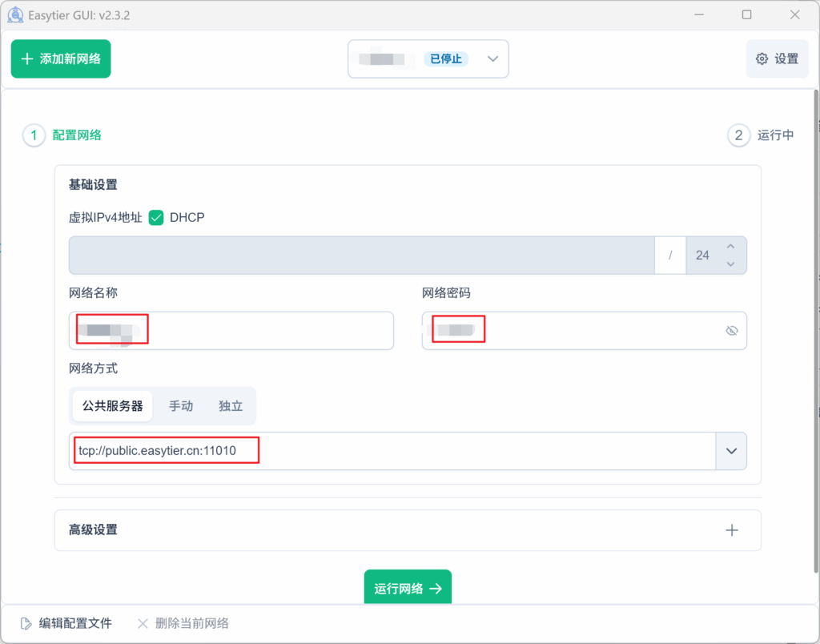Switch to 独立 network mode
Image resolution: width=820 pixels, height=644 pixels.
click(231, 406)
